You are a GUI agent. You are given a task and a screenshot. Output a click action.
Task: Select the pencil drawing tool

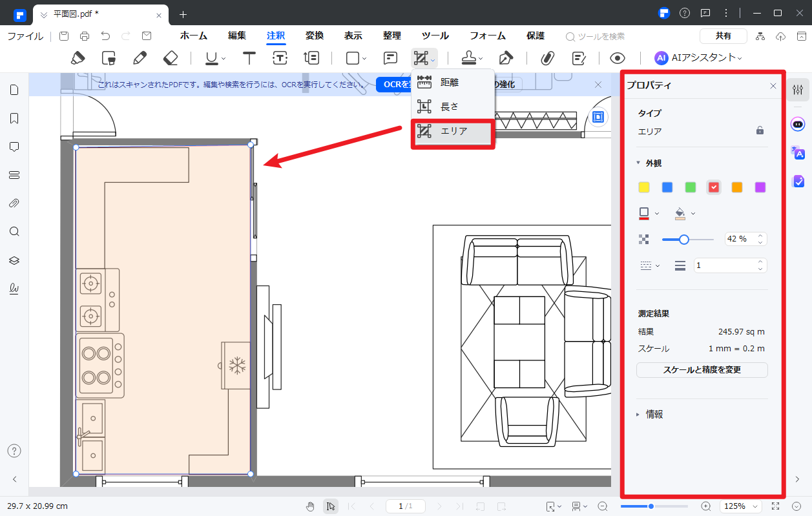tap(140, 58)
